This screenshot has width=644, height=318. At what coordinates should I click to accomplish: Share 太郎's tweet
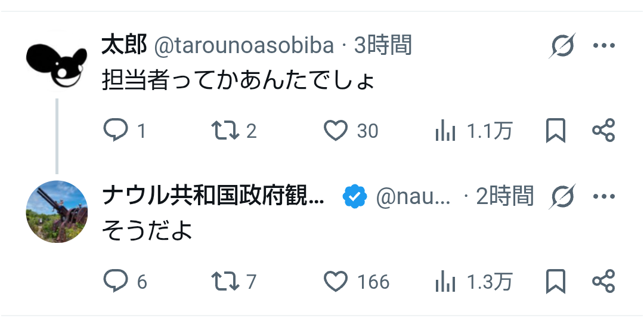pos(603,130)
